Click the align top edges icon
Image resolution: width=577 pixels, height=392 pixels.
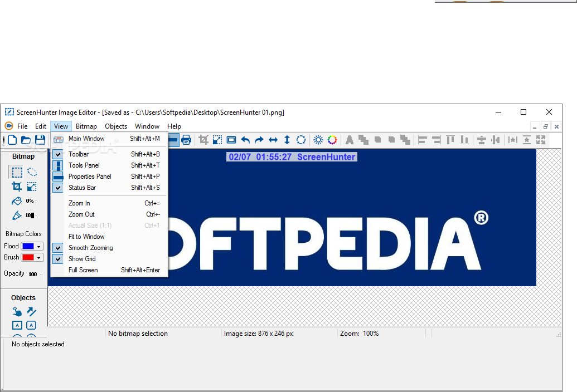click(x=450, y=140)
